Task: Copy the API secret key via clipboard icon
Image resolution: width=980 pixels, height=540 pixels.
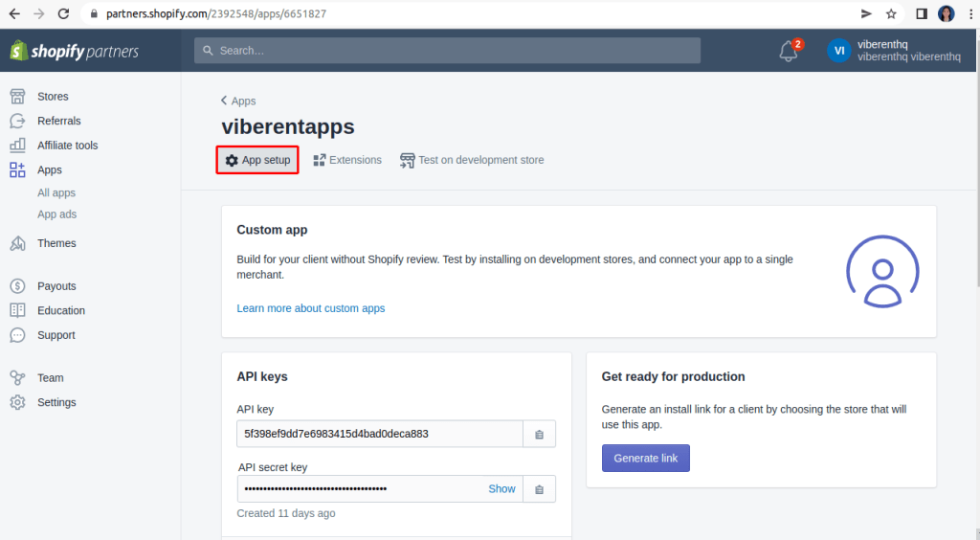Action: point(539,489)
